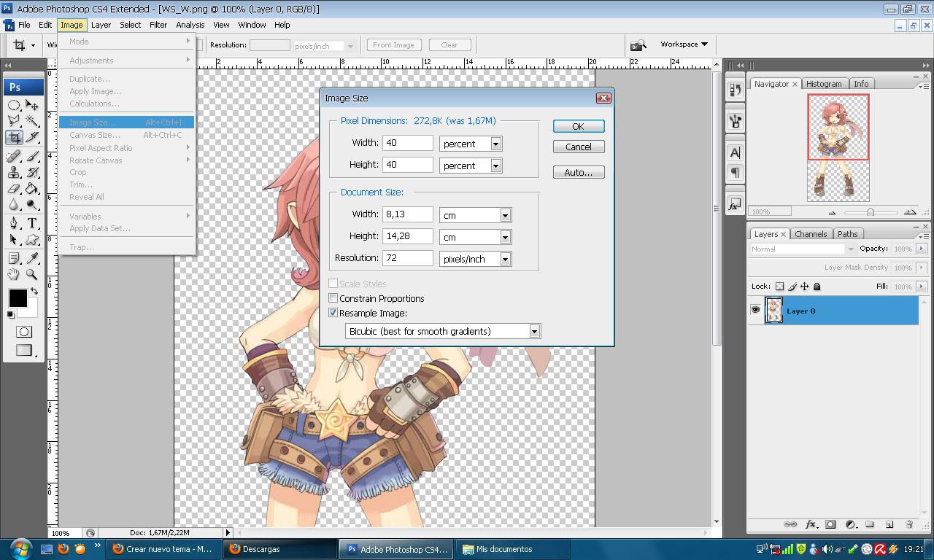
Task: Open the Layer menu
Action: [x=101, y=25]
